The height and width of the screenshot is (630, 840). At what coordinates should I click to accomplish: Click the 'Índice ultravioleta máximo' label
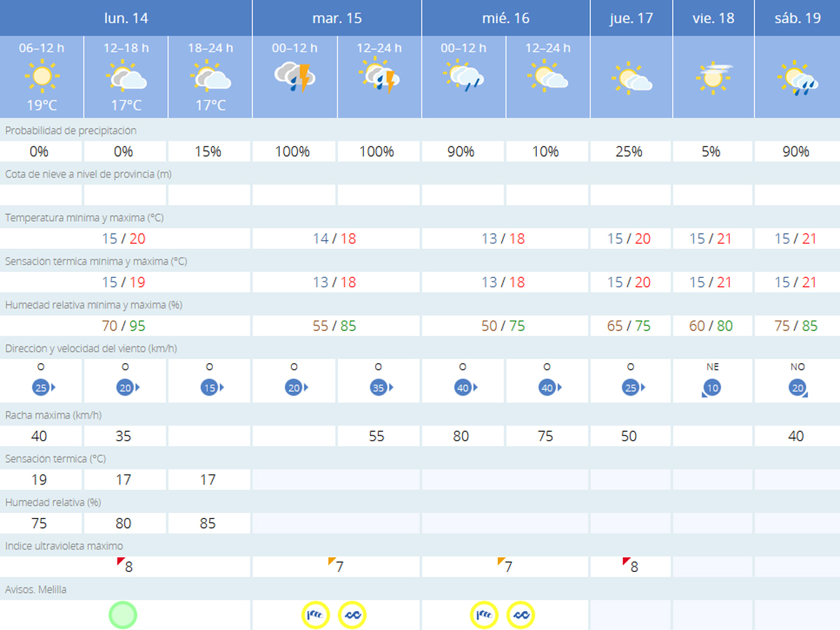pyautogui.click(x=64, y=545)
